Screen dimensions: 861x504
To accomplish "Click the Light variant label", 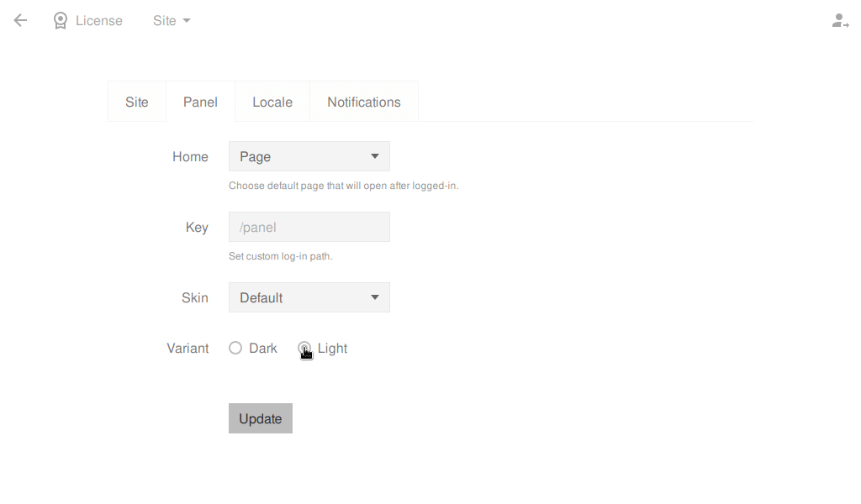I will [332, 349].
